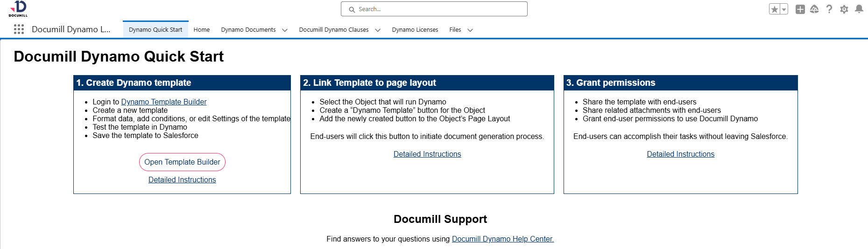Screen dimensions: 868x249
Task: Expand the favorites list dropdown arrow
Action: pyautogui.click(x=784, y=9)
